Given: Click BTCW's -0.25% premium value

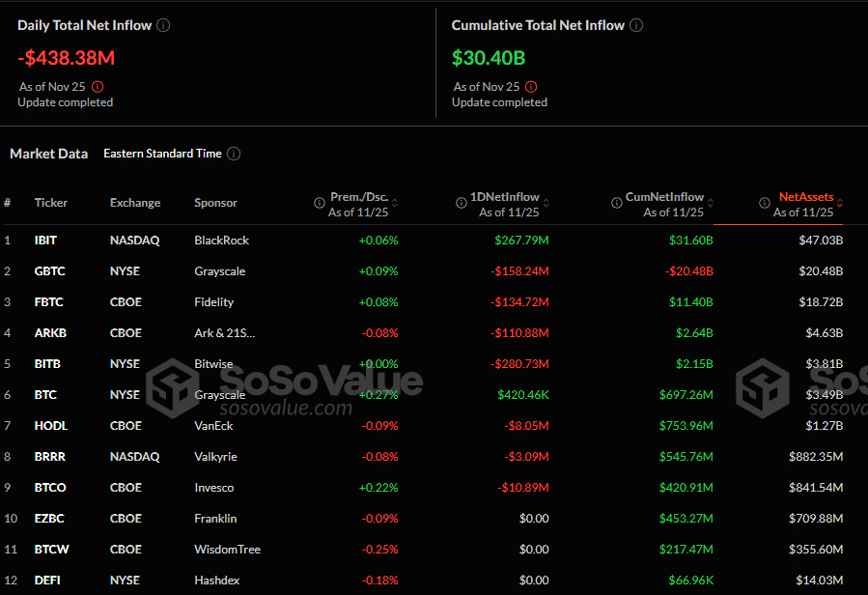Looking at the screenshot, I should pos(379,550).
